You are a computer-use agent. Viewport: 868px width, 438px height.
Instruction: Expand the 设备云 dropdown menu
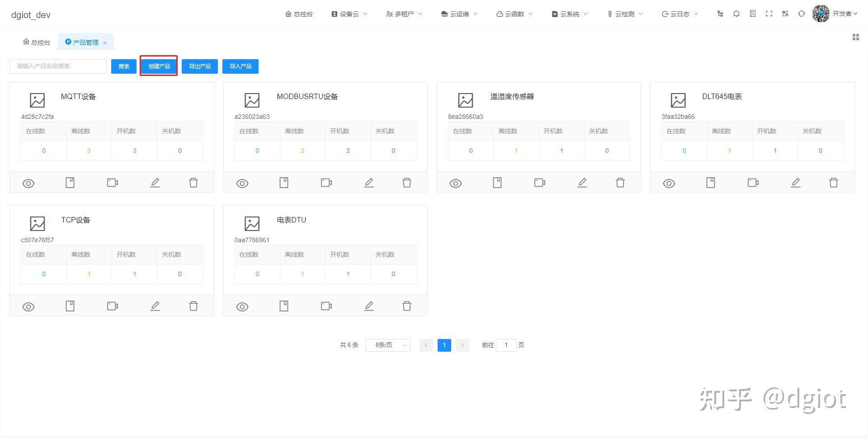[x=349, y=14]
